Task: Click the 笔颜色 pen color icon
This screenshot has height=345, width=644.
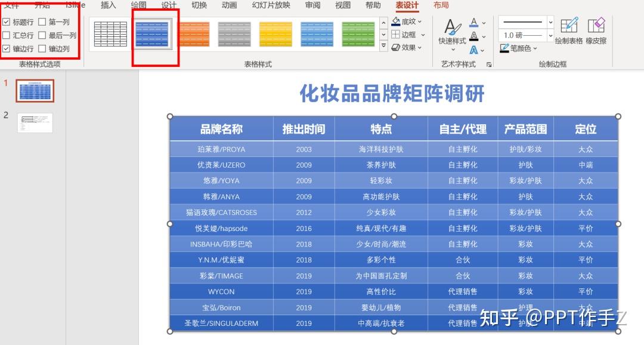Action: tap(504, 48)
